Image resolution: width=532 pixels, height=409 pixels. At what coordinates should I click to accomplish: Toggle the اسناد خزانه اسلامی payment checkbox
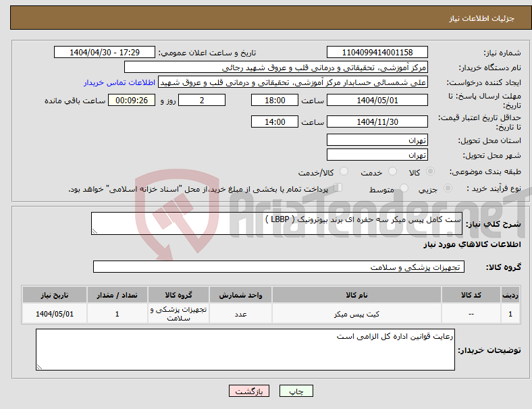pyautogui.click(x=338, y=188)
